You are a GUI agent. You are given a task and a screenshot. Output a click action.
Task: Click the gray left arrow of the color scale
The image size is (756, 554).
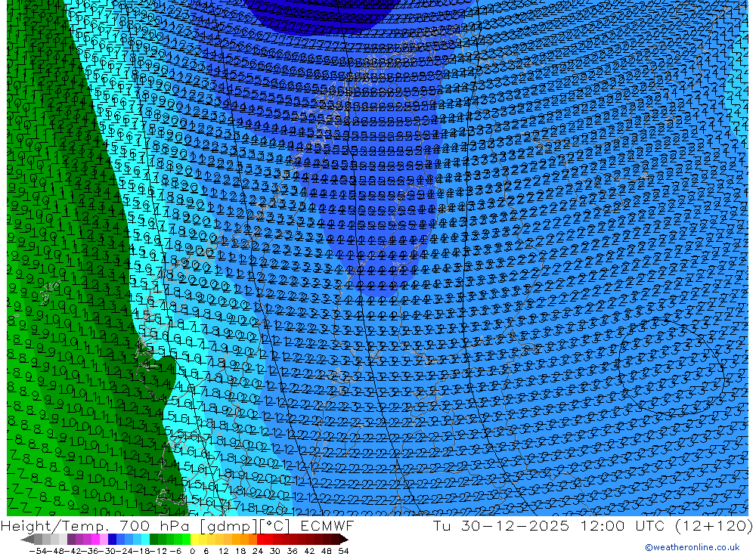point(27,539)
